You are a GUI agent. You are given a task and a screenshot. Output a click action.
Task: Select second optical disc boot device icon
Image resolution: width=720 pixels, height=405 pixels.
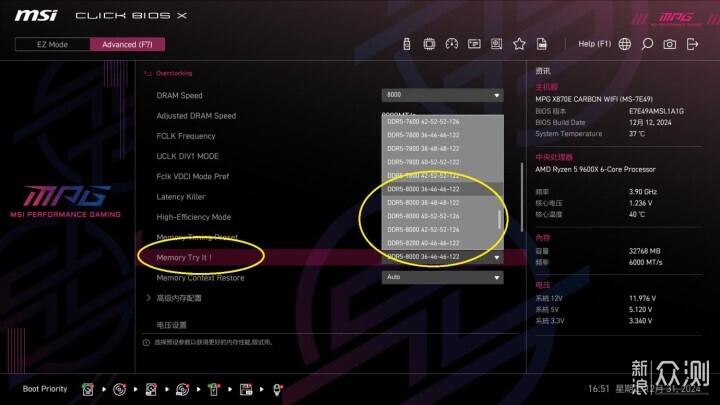(x=182, y=389)
